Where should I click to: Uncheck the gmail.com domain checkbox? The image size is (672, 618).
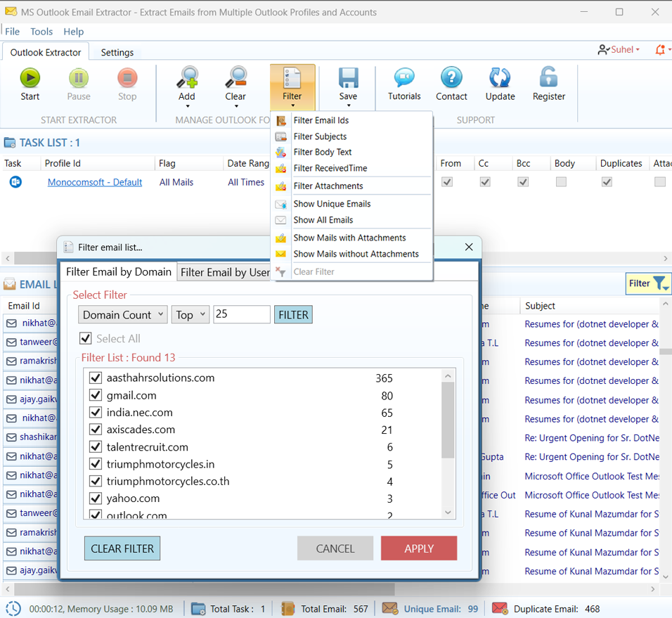pyautogui.click(x=96, y=395)
